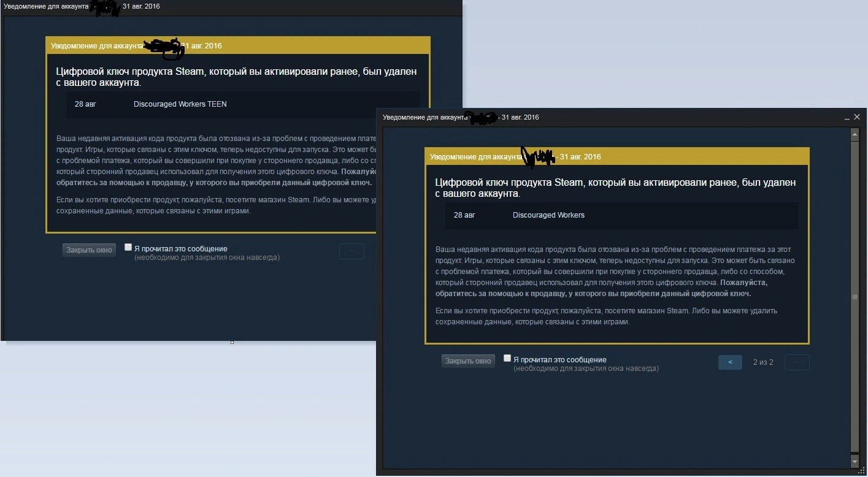Go to previous notification with '<' button in front window
The image size is (868, 477).
pos(730,362)
